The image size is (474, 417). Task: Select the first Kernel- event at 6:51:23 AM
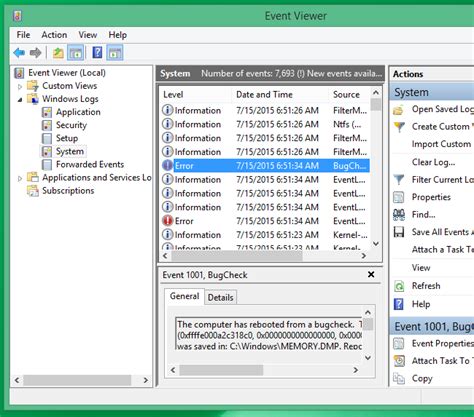click(x=266, y=235)
